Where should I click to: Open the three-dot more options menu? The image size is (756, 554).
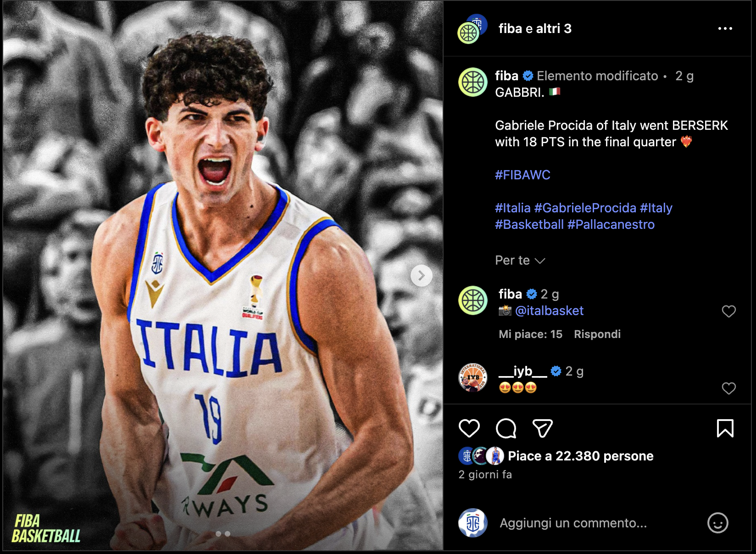pos(725,28)
